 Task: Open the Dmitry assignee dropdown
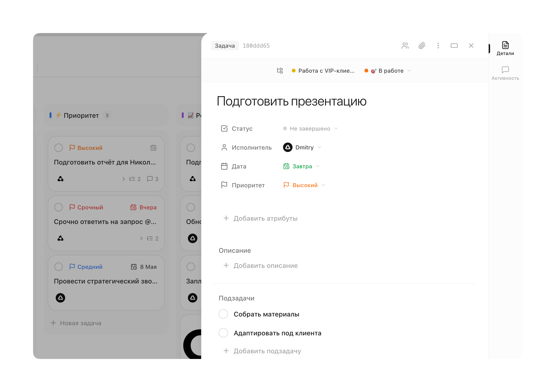pos(302,148)
